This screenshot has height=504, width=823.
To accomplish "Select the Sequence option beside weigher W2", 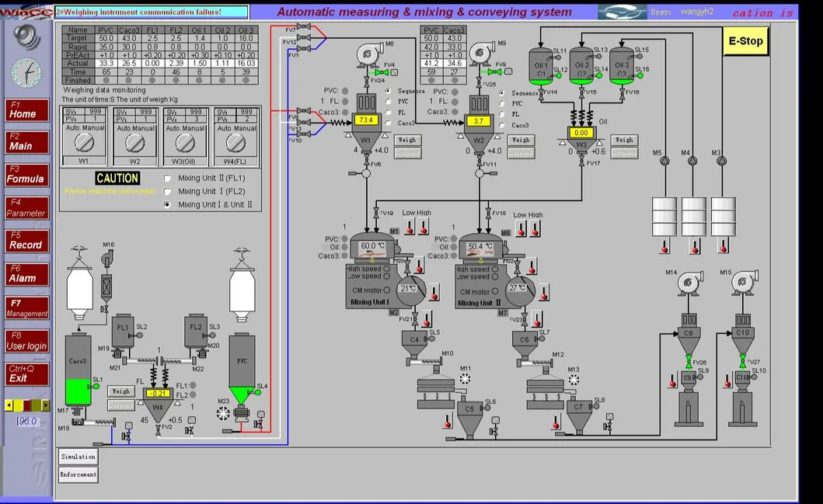I will (500, 92).
